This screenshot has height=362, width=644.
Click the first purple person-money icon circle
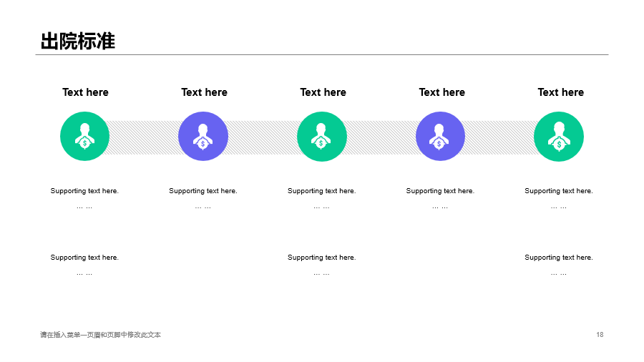click(x=203, y=136)
